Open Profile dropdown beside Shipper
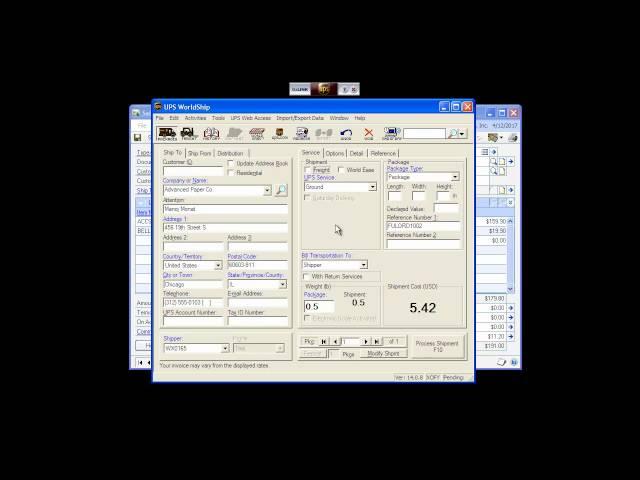Screen dimensions: 640x480 click(x=280, y=349)
